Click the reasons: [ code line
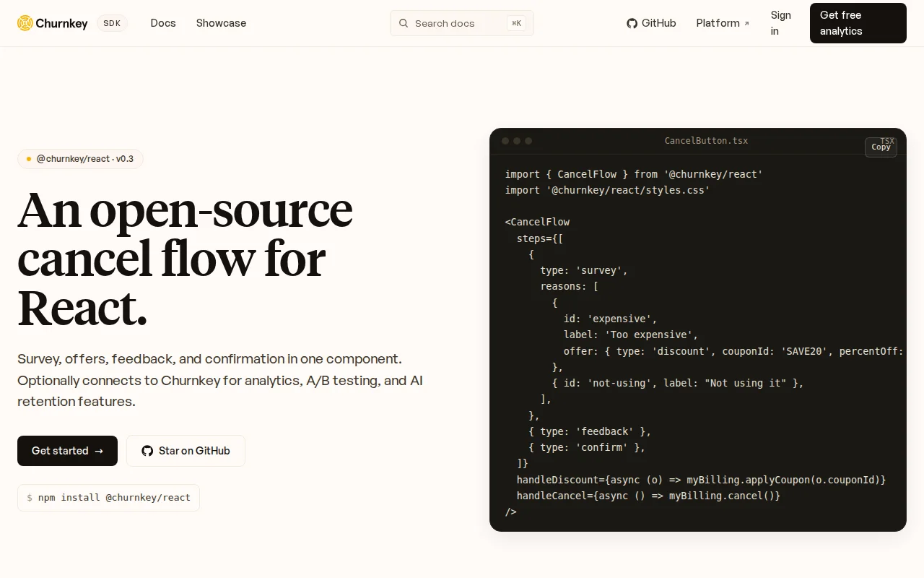 point(569,286)
